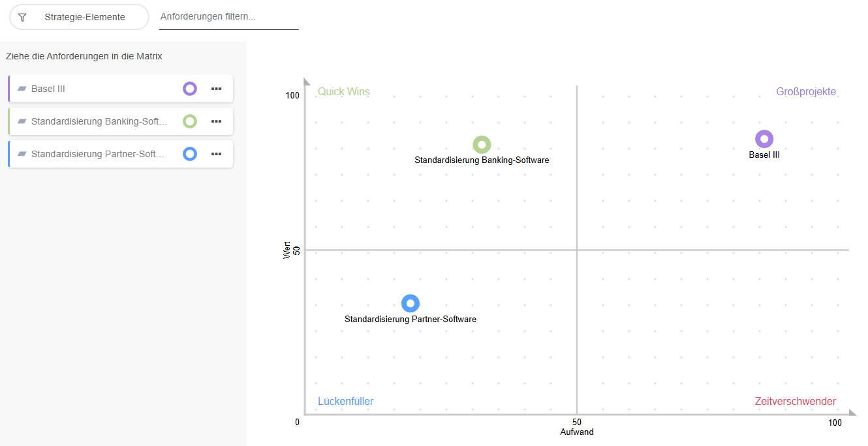
Task: Select the Standardisierung Partner-Soft... list entry
Action: pyautogui.click(x=98, y=154)
